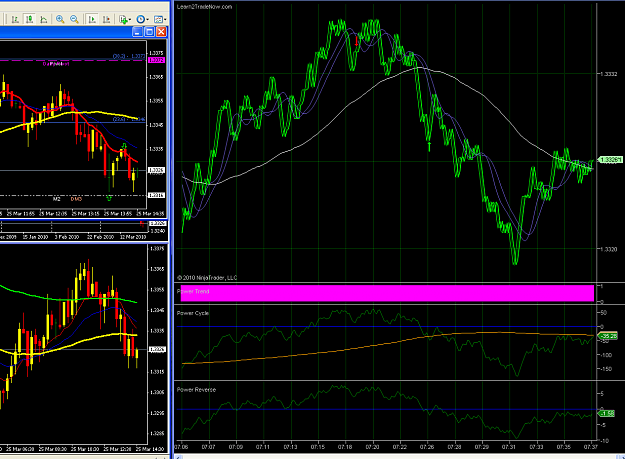Click the Power Cycle panel label
Screen dimensions: 625x459
[193, 313]
